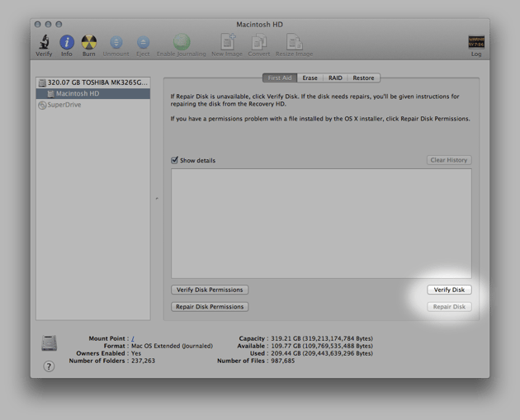Select Macintosh HD volume in sidebar
520x420 pixels.
[x=92, y=93]
